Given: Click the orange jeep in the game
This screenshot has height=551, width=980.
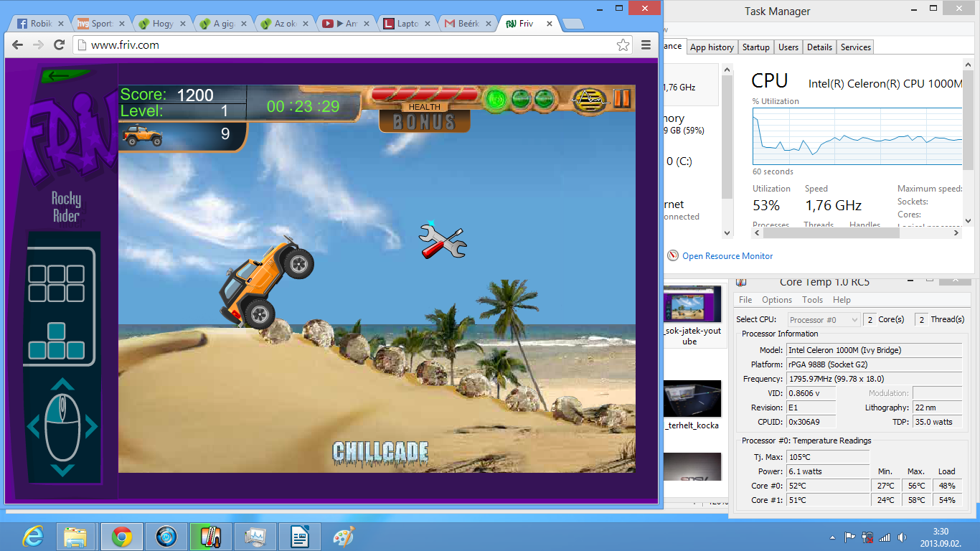Looking at the screenshot, I should tap(266, 281).
